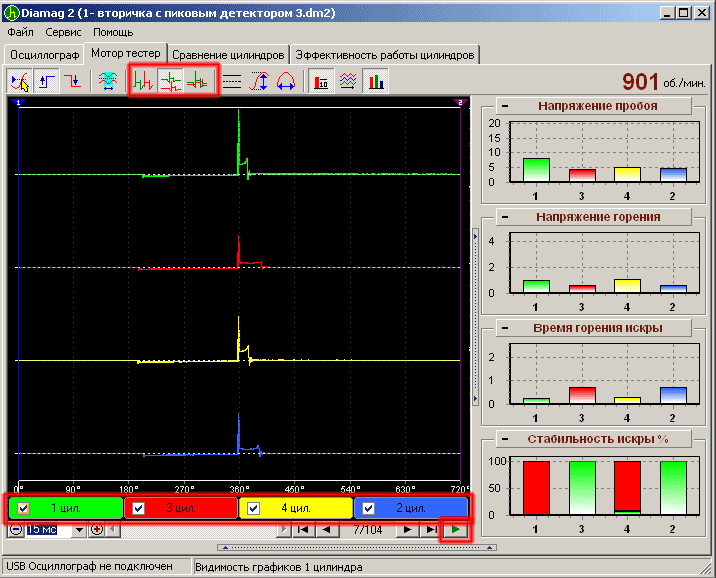Viewport: 716px width, 578px height.
Task: Click the 15 мс time scale field
Action: (x=48, y=530)
